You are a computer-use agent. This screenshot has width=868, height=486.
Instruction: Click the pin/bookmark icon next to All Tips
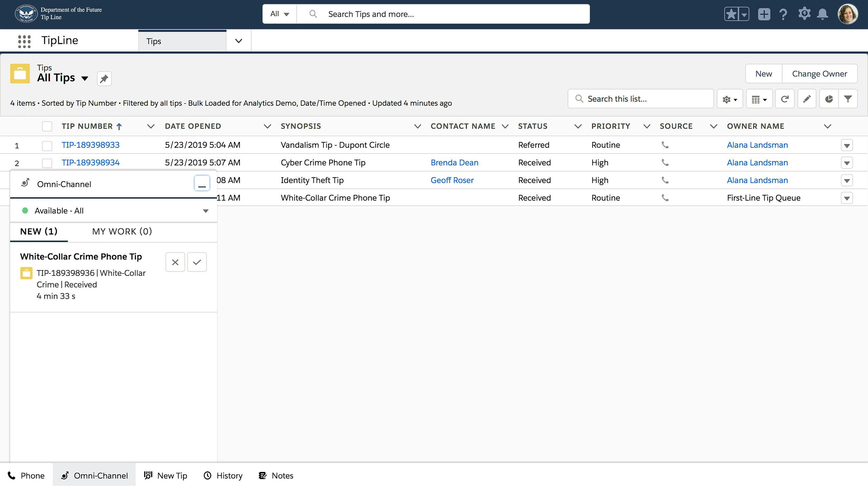(x=104, y=78)
